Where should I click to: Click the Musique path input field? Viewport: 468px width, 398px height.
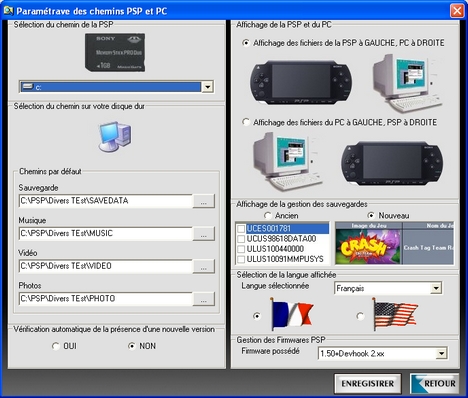(x=106, y=233)
